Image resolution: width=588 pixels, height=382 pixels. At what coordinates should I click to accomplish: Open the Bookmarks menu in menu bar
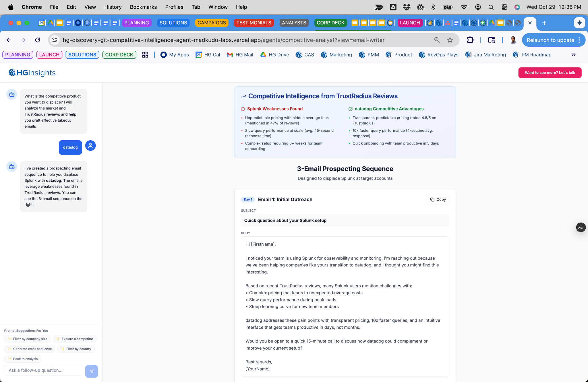point(143,7)
